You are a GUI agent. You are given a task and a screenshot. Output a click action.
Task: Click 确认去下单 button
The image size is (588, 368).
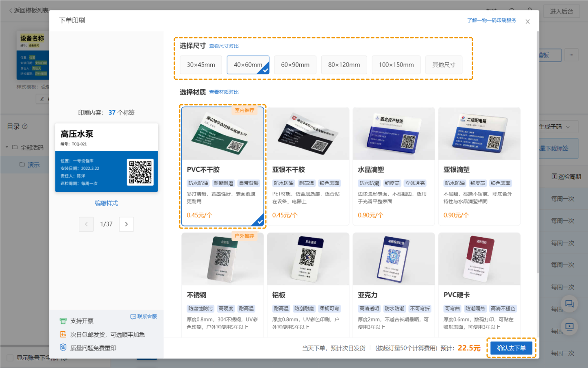click(511, 348)
